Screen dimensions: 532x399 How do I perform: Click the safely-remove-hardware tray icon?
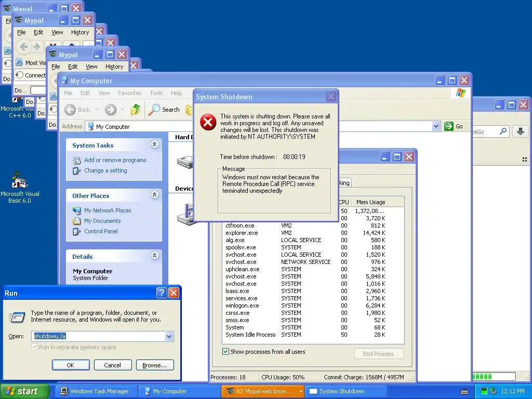(494, 391)
